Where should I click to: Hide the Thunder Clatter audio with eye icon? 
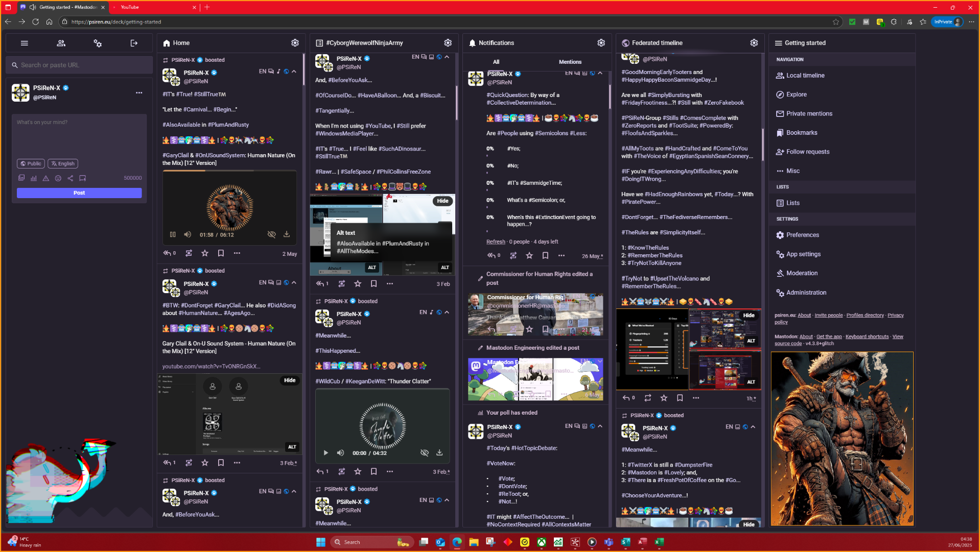424,453
